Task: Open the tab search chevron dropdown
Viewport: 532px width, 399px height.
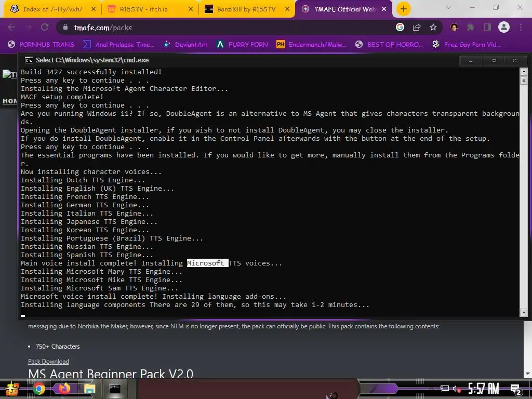Action: tap(448, 7)
